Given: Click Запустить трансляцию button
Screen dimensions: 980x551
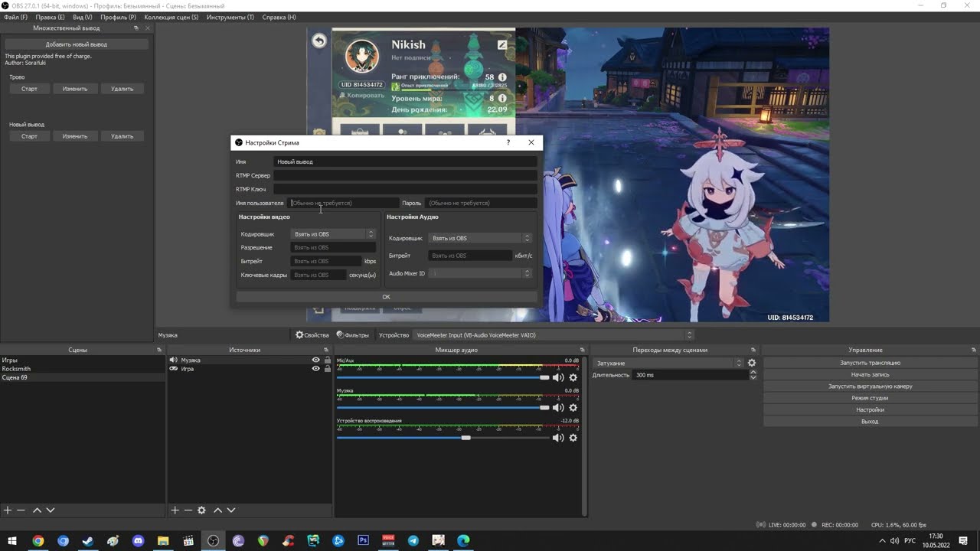Looking at the screenshot, I should [870, 363].
